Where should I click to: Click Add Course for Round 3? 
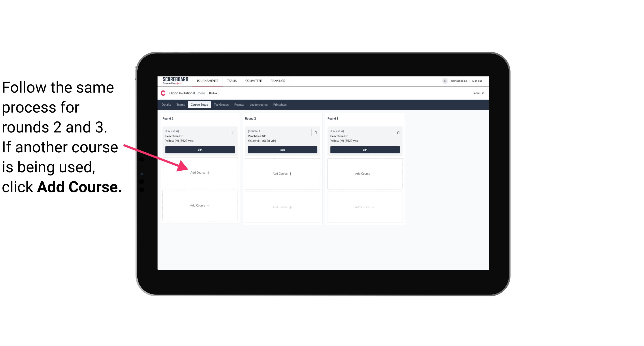364,173
